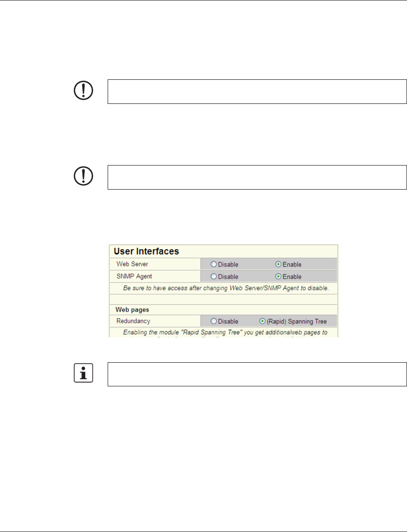Click the second exclamation attention icon
Image resolution: width=407 pixels, height=532 pixels.
coord(84,176)
